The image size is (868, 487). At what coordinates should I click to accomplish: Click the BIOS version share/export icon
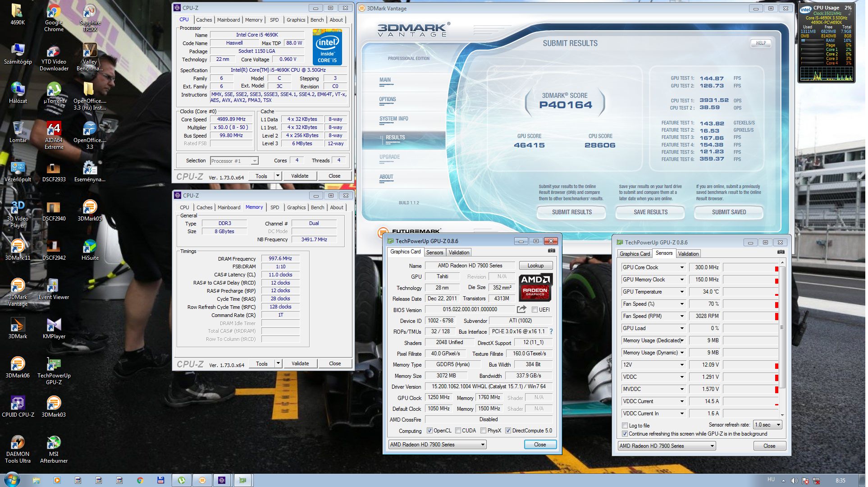click(x=521, y=309)
